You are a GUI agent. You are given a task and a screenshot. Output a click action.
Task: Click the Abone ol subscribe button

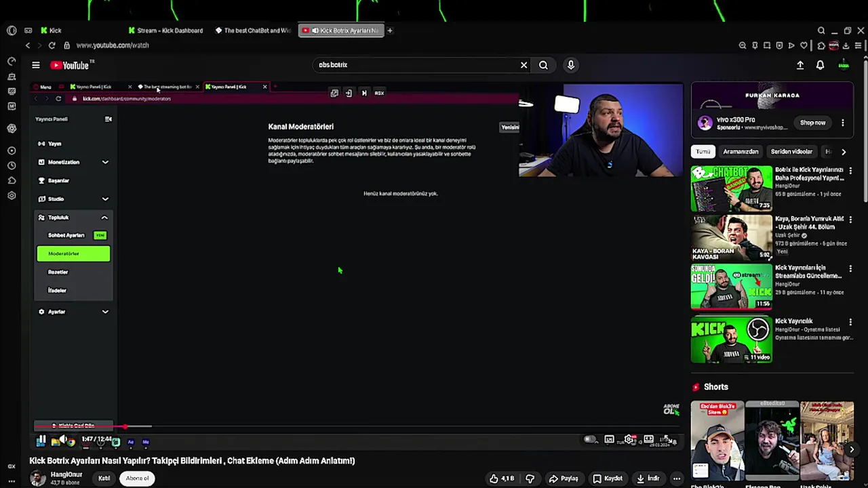coord(137,479)
